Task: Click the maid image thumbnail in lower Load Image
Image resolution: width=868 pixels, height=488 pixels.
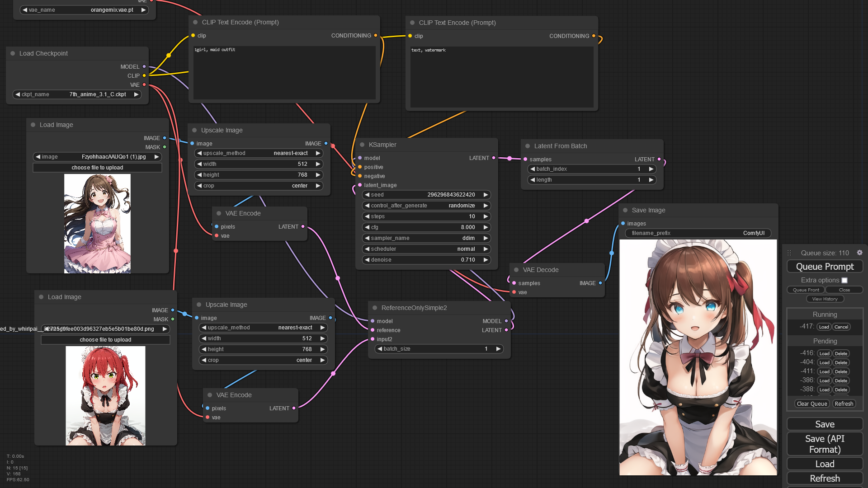Action: 105,395
